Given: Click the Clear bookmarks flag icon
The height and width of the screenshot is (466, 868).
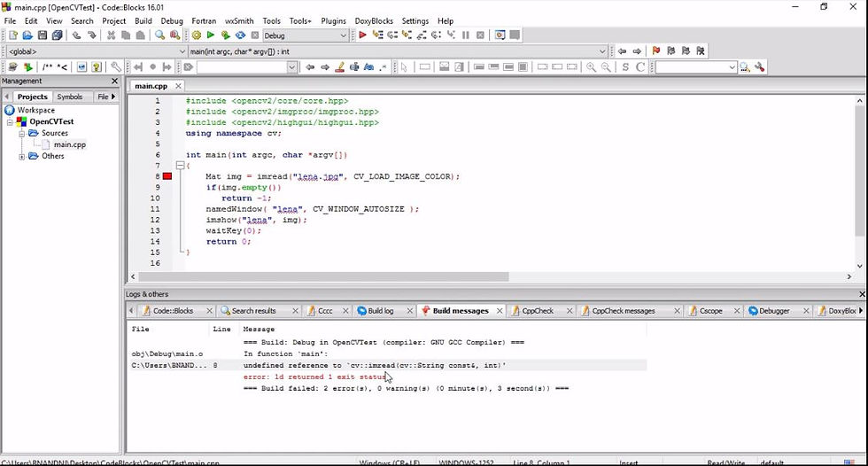Looking at the screenshot, I should pyautogui.click(x=701, y=50).
